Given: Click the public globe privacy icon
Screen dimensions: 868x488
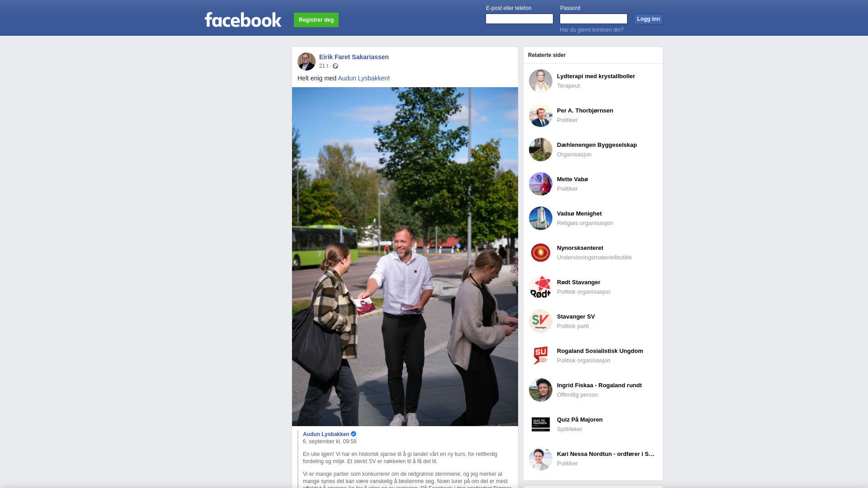Looking at the screenshot, I should click(x=335, y=66).
